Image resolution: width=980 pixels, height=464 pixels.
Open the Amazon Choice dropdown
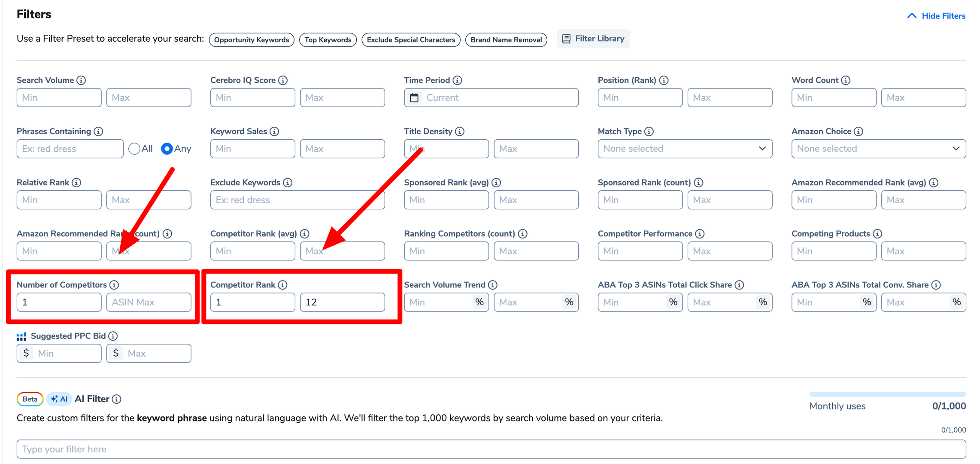pyautogui.click(x=878, y=149)
